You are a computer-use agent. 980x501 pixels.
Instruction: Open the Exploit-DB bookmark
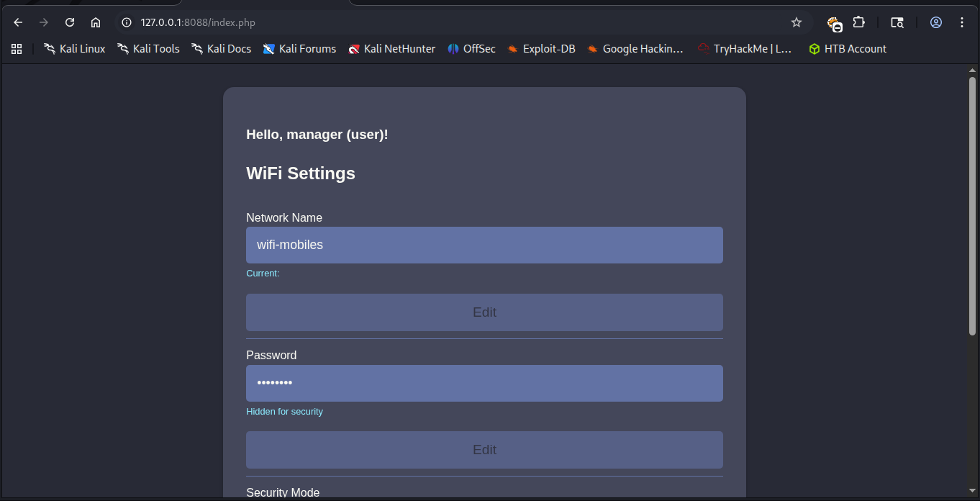(540, 49)
